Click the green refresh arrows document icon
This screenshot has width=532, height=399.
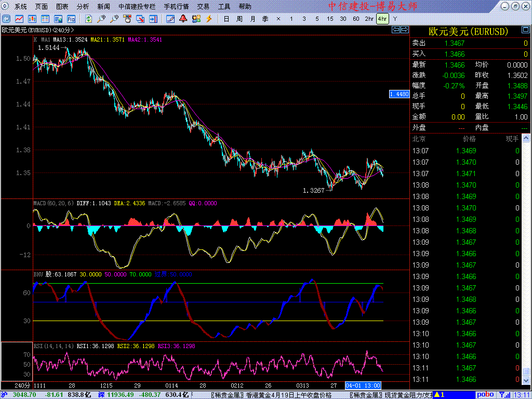88,19
